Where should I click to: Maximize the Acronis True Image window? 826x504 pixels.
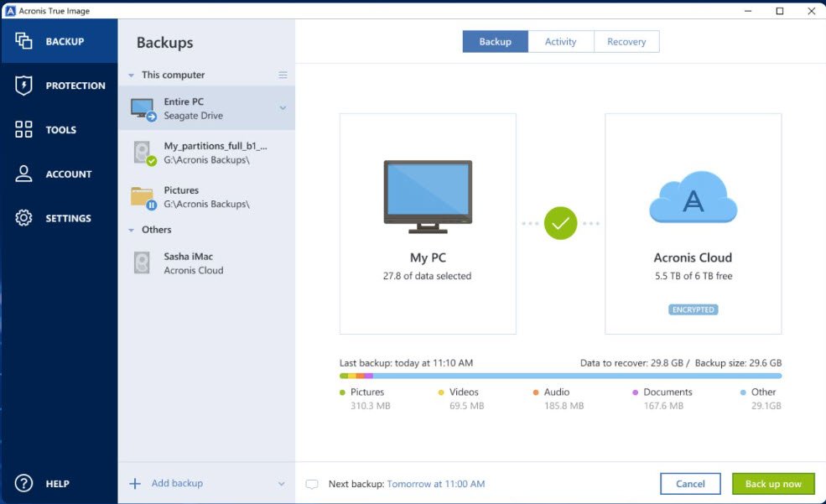(x=780, y=11)
